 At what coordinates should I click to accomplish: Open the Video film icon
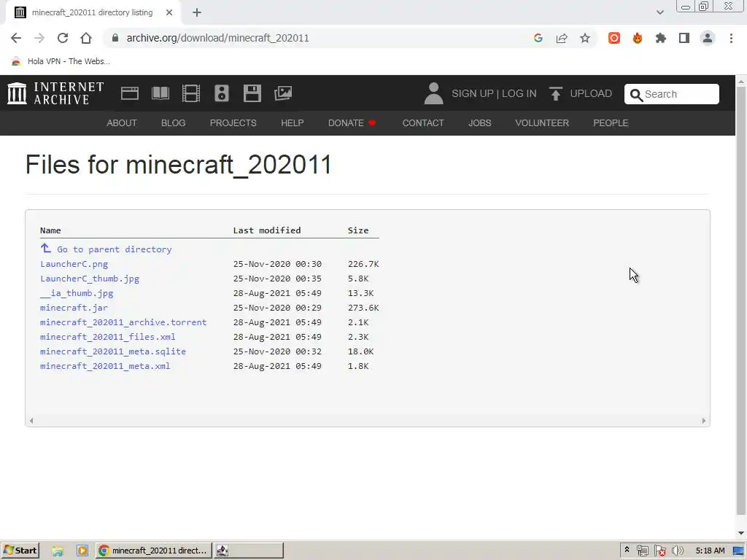(x=191, y=93)
